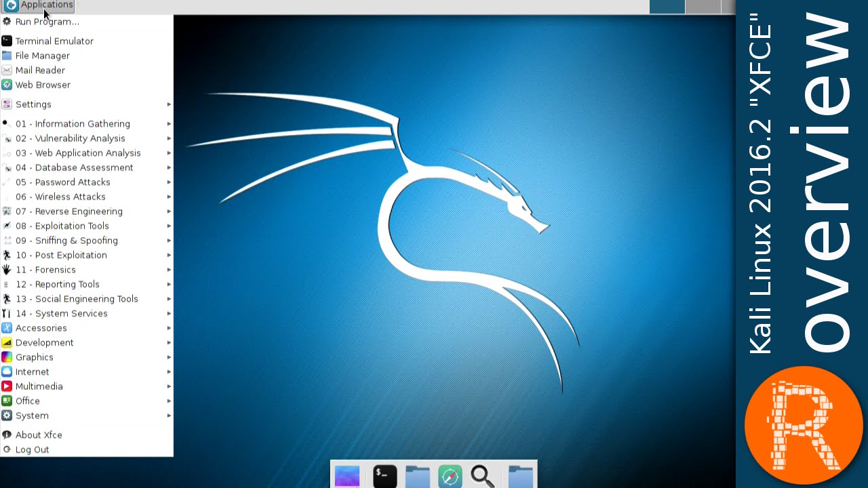Click the Social Engineering Tools icon

pos(7,298)
